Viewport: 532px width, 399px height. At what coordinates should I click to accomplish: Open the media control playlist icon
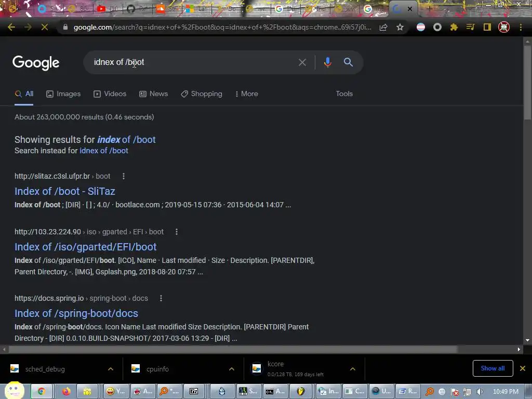pos(470,27)
